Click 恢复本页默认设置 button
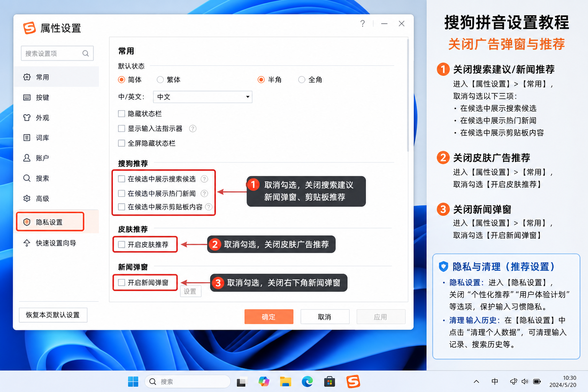 pyautogui.click(x=53, y=315)
